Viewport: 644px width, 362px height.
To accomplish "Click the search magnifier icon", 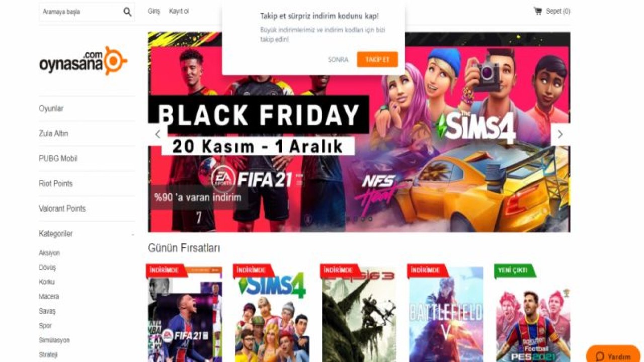I will coord(127,12).
